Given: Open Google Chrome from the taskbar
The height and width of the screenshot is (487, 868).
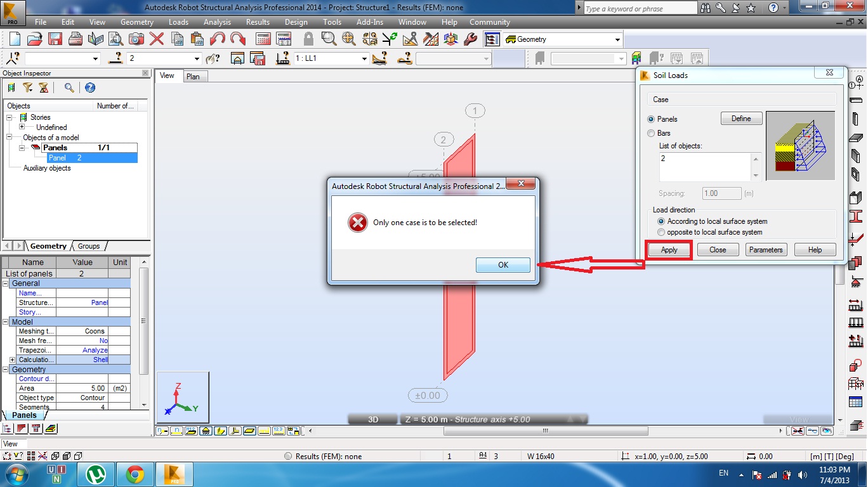Looking at the screenshot, I should point(135,474).
